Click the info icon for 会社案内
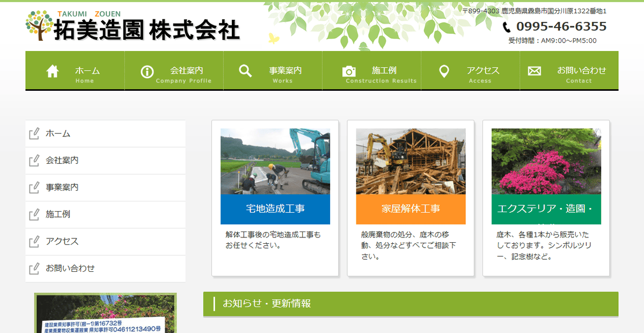 click(x=146, y=70)
